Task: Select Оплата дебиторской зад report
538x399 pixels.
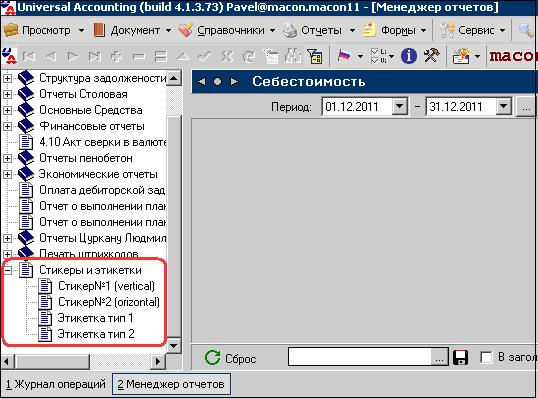Action: coord(102,190)
